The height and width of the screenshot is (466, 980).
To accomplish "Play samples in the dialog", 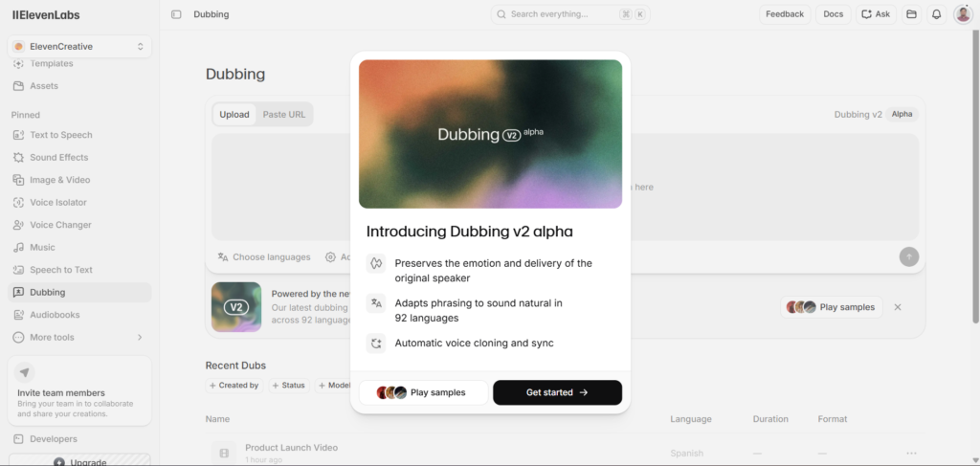I will (x=423, y=392).
